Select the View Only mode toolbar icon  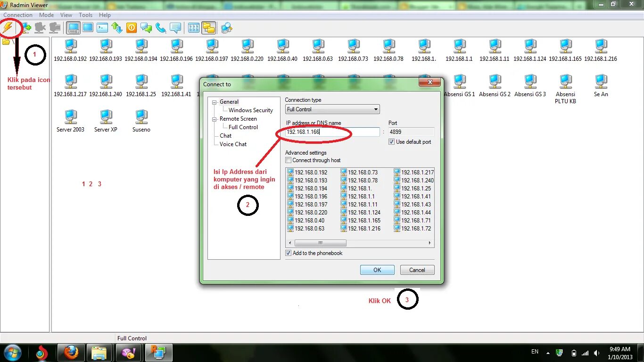coord(88,28)
